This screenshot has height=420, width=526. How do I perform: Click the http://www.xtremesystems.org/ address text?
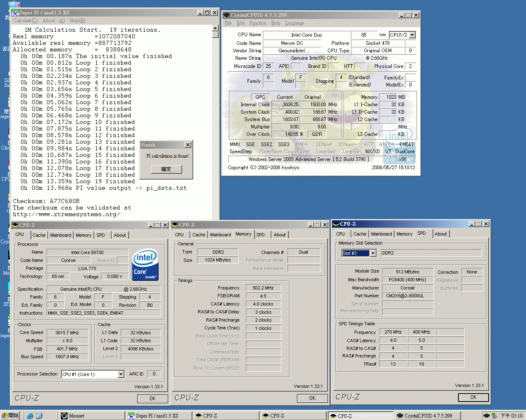(67, 215)
